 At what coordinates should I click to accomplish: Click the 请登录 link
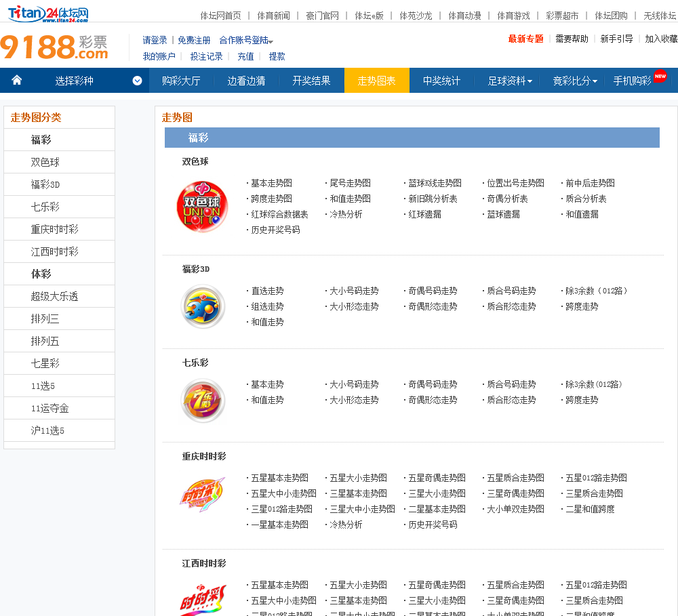tap(155, 40)
